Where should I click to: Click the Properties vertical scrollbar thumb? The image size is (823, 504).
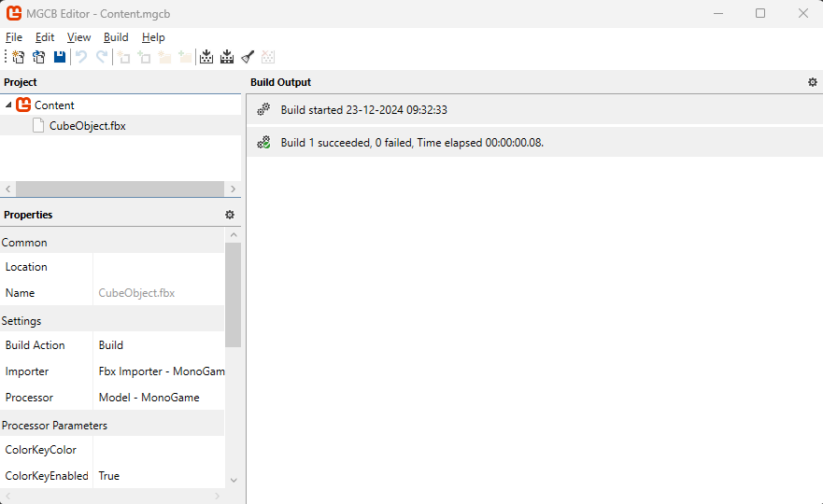pyautogui.click(x=234, y=295)
